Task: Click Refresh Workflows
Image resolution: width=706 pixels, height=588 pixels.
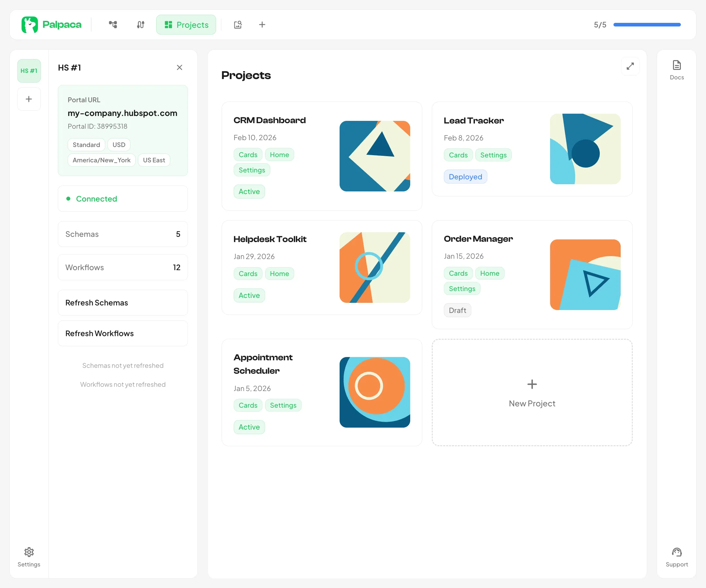Action: (x=123, y=333)
